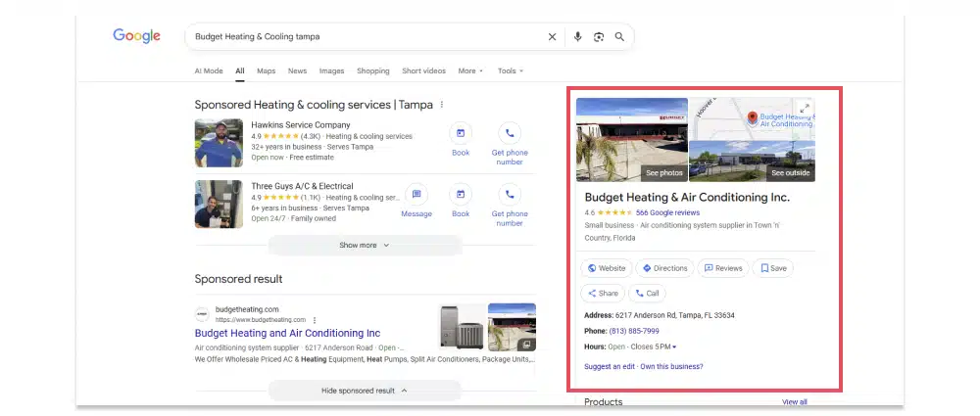This screenshot has height=416, width=980.
Task: Clear the search box with X icon
Action: [552, 37]
